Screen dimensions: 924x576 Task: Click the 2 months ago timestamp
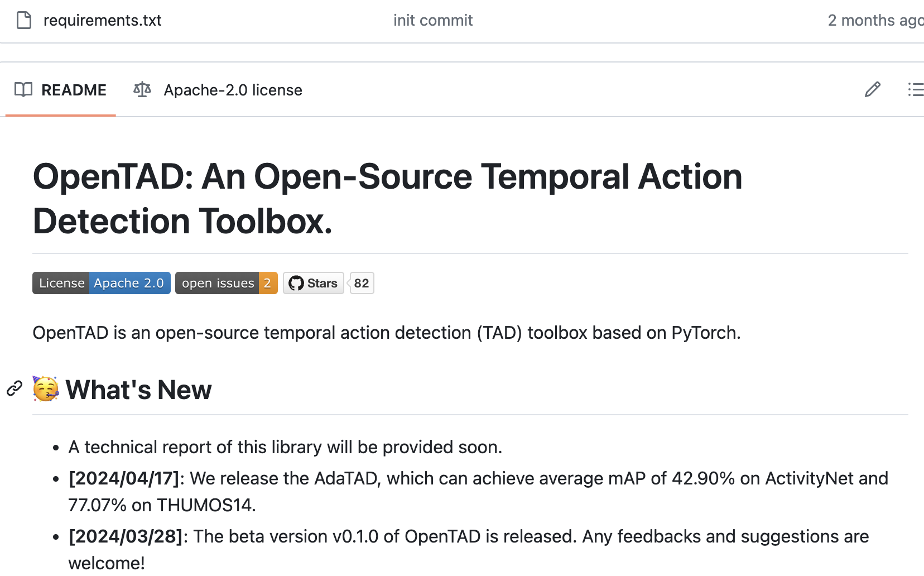coord(875,20)
